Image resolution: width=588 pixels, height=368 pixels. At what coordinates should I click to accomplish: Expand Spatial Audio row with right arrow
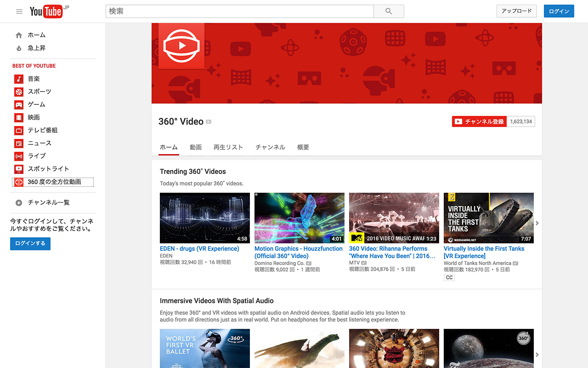[x=537, y=355]
